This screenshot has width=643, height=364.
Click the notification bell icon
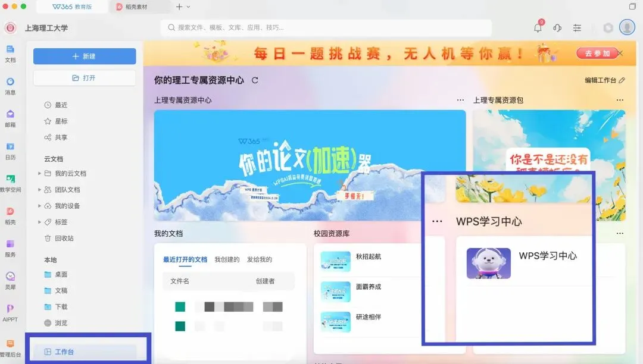[x=538, y=27]
